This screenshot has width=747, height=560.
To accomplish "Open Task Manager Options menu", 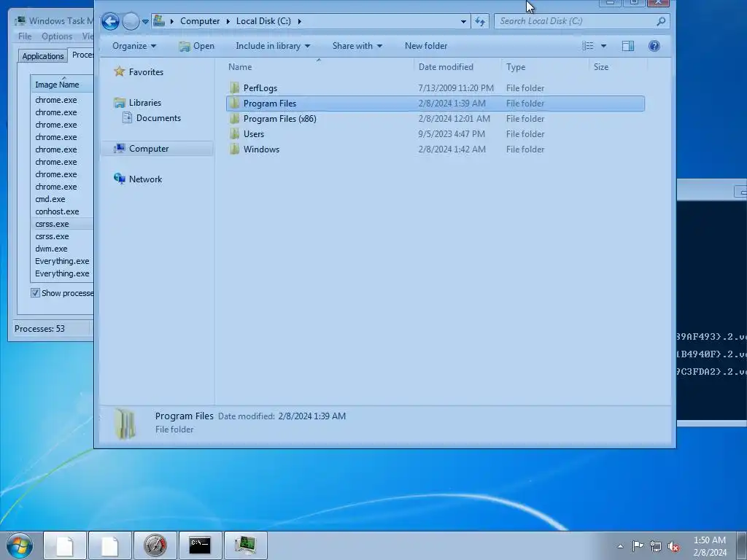I will (x=57, y=36).
